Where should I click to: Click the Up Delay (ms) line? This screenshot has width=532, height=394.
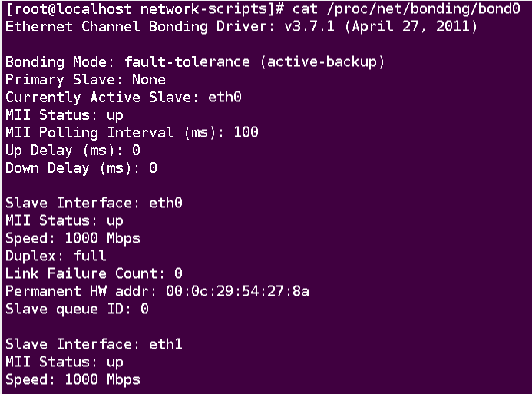pyautogui.click(x=73, y=151)
